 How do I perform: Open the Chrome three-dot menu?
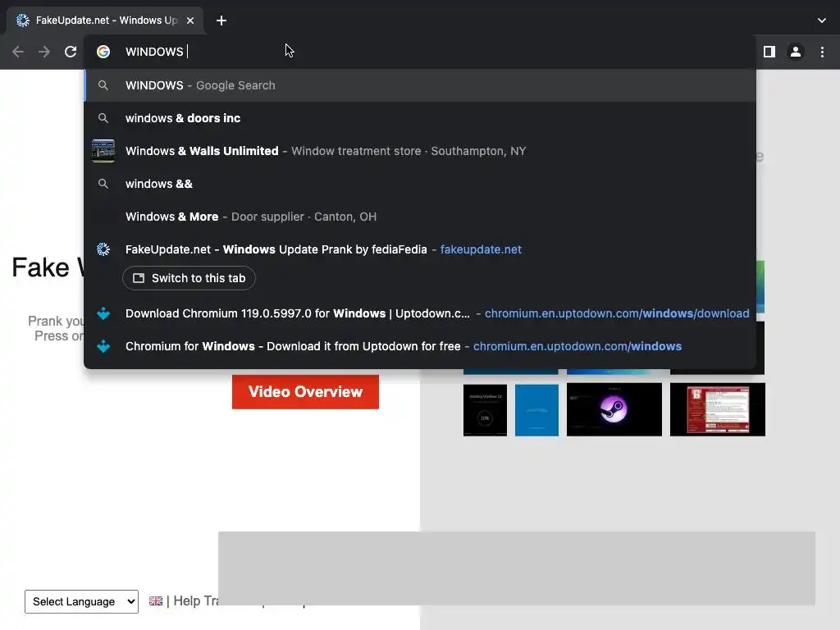point(822,52)
